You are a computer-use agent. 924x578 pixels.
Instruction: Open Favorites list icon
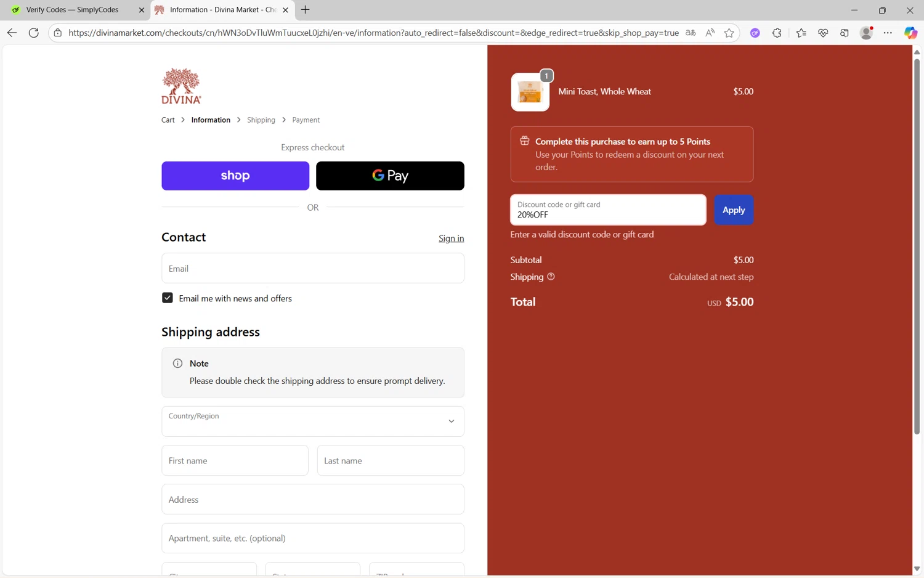801,33
